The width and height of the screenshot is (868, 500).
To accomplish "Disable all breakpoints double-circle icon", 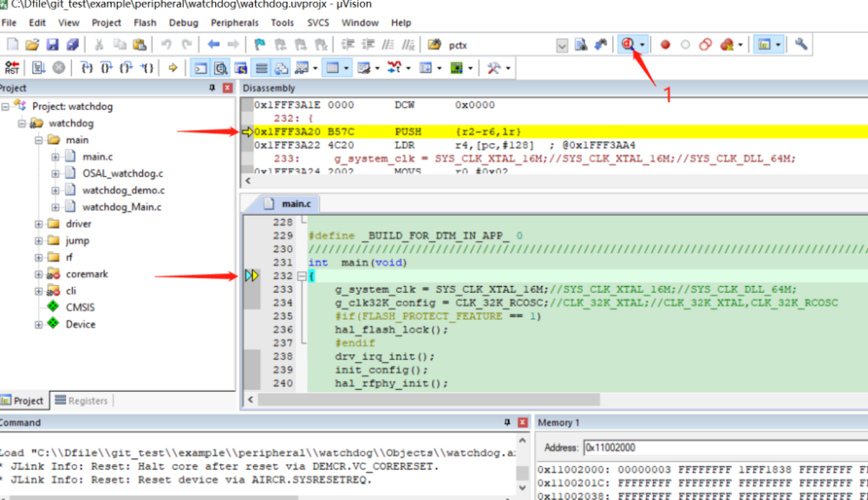I will click(705, 45).
